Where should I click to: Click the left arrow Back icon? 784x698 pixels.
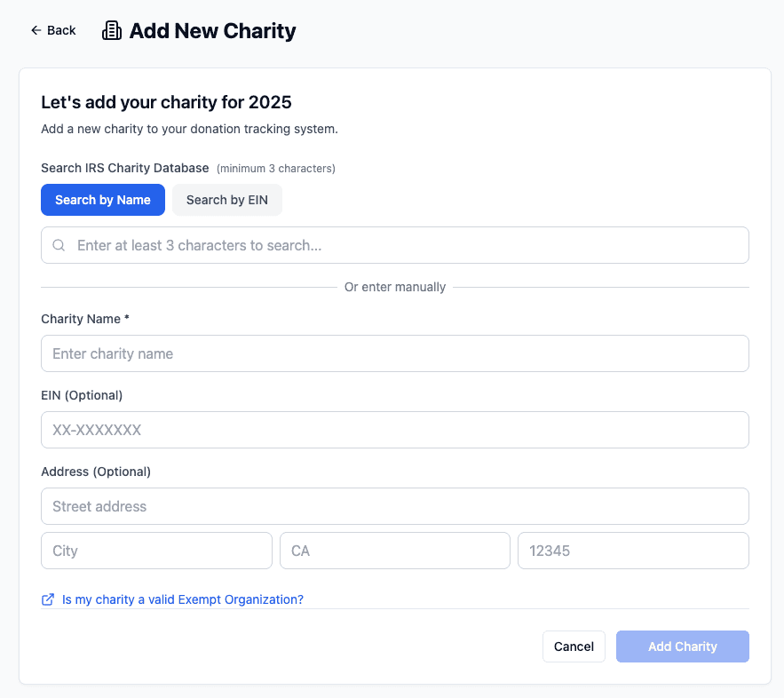(36, 30)
